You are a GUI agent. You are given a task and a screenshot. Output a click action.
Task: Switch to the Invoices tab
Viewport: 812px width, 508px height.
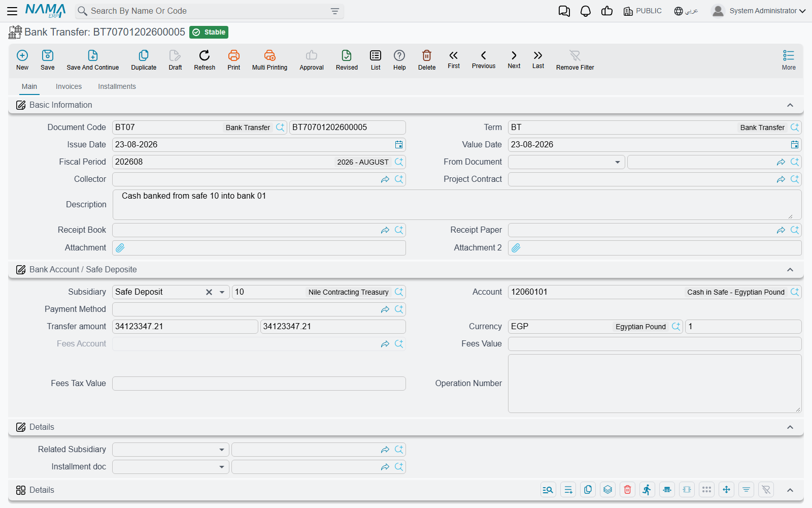coord(69,86)
